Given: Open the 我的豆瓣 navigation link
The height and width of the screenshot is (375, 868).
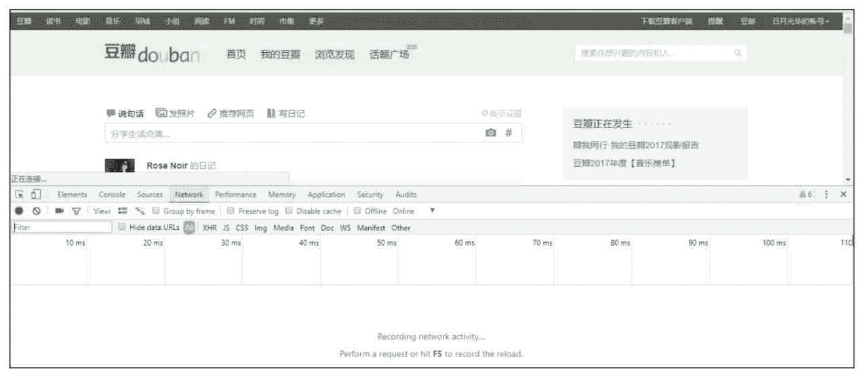Looking at the screenshot, I should tap(280, 55).
